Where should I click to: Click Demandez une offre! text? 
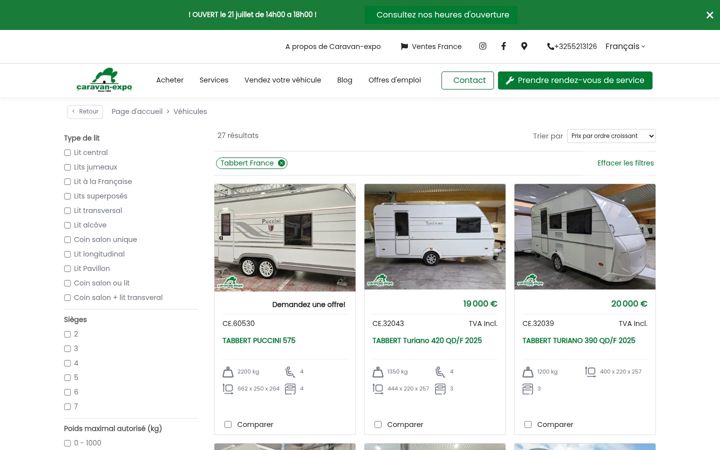(x=309, y=304)
